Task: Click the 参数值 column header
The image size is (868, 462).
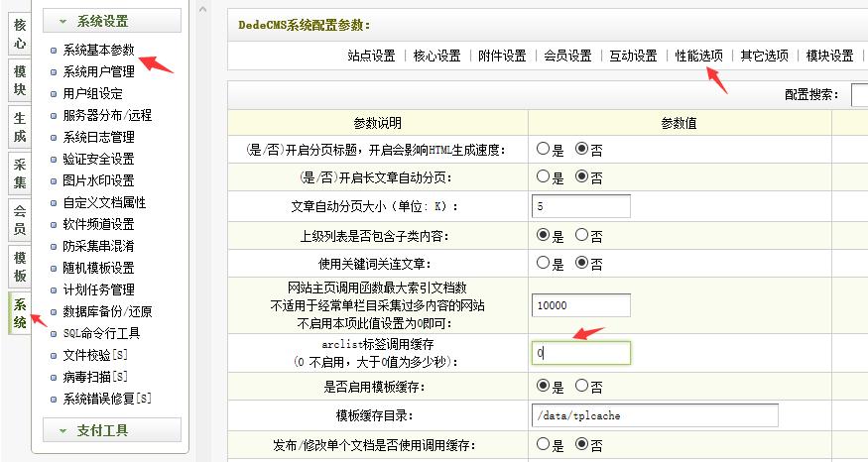Action: tap(680, 123)
